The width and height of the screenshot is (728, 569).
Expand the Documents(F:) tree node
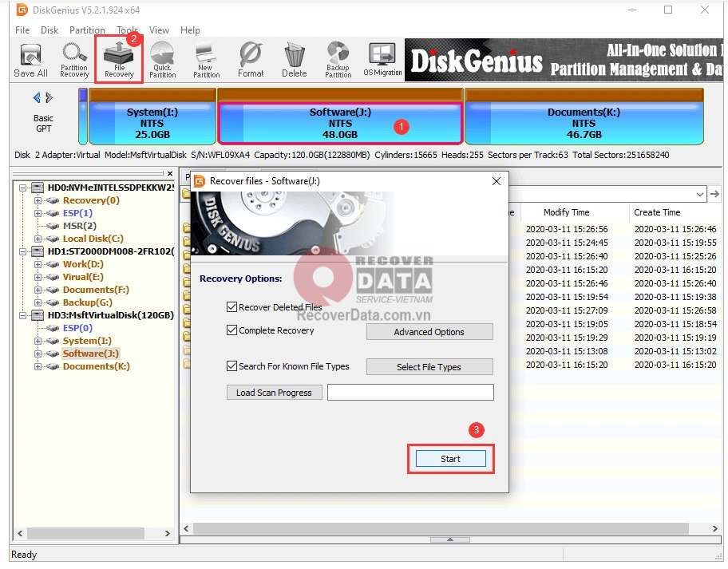38,290
